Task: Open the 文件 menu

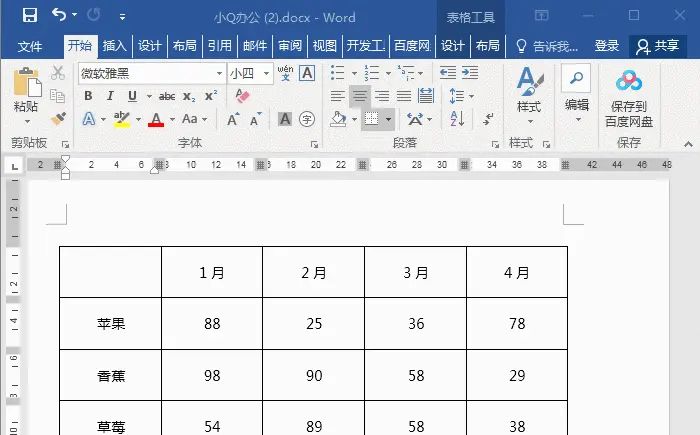Action: point(30,46)
